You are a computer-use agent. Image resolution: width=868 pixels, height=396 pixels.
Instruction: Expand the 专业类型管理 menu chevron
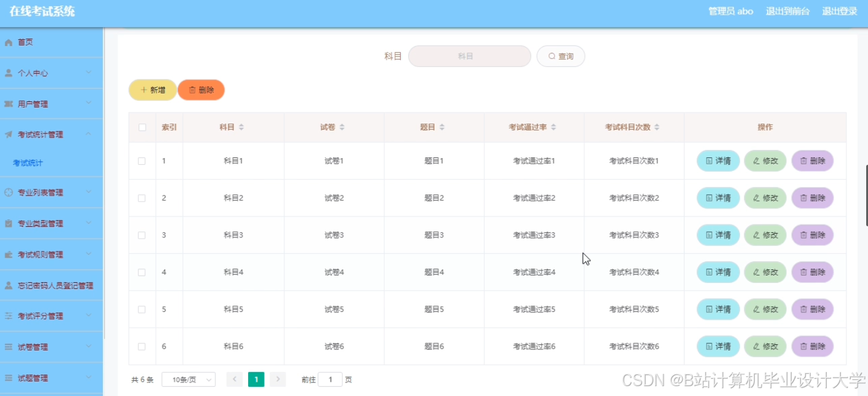click(x=89, y=223)
